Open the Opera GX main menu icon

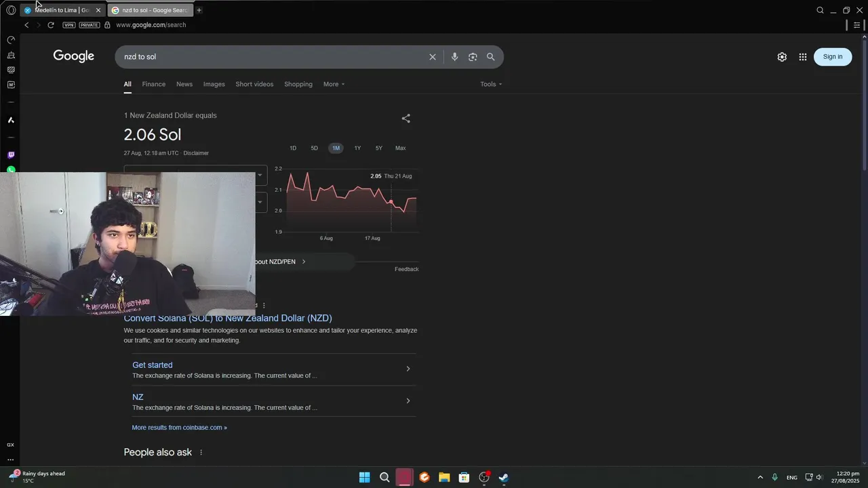11,10
